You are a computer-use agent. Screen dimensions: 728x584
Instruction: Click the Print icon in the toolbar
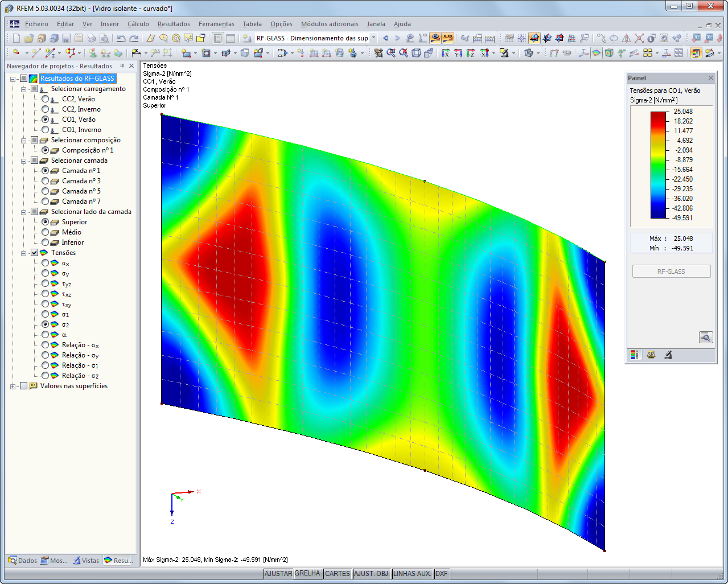pyautogui.click(x=91, y=38)
